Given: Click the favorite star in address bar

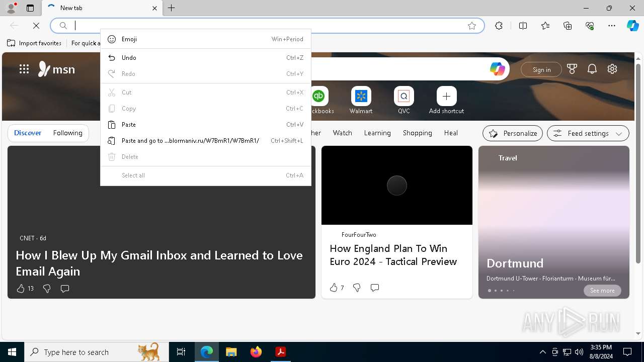Looking at the screenshot, I should [x=472, y=26].
